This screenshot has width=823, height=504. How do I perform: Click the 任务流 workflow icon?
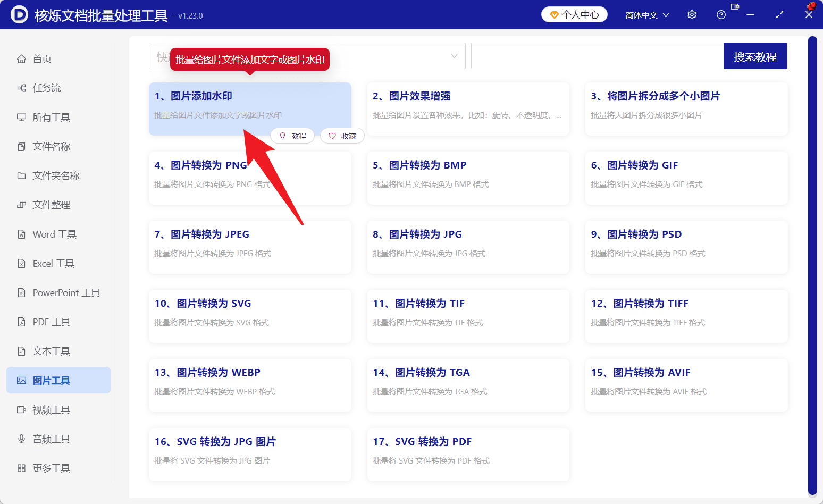21,88
